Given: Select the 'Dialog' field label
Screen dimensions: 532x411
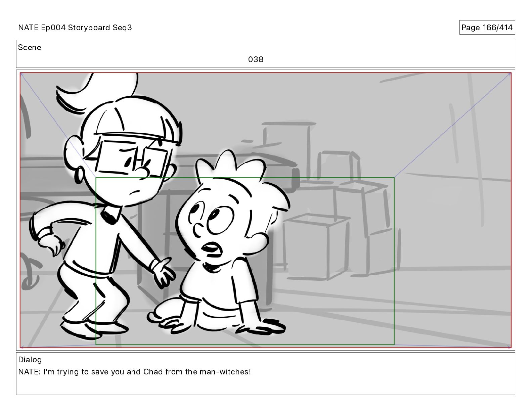Looking at the screenshot, I should [30, 360].
